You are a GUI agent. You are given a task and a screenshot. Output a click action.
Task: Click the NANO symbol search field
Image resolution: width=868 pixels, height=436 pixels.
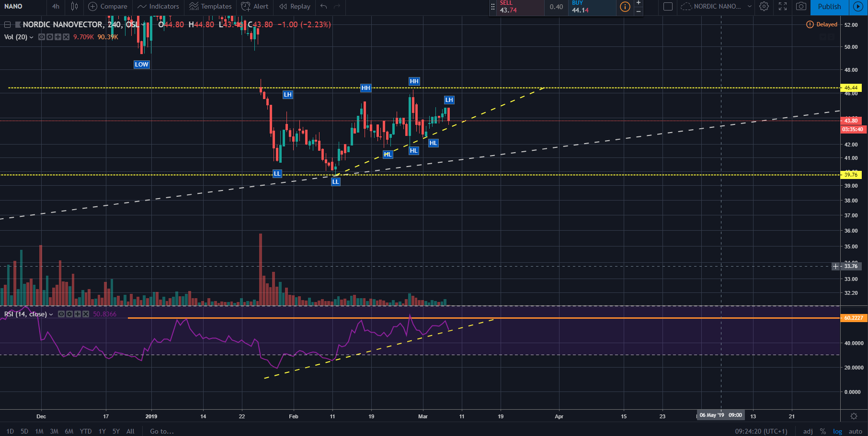tap(23, 6)
